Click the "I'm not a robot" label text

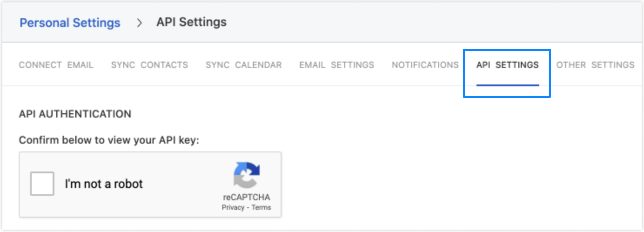pyautogui.click(x=104, y=184)
